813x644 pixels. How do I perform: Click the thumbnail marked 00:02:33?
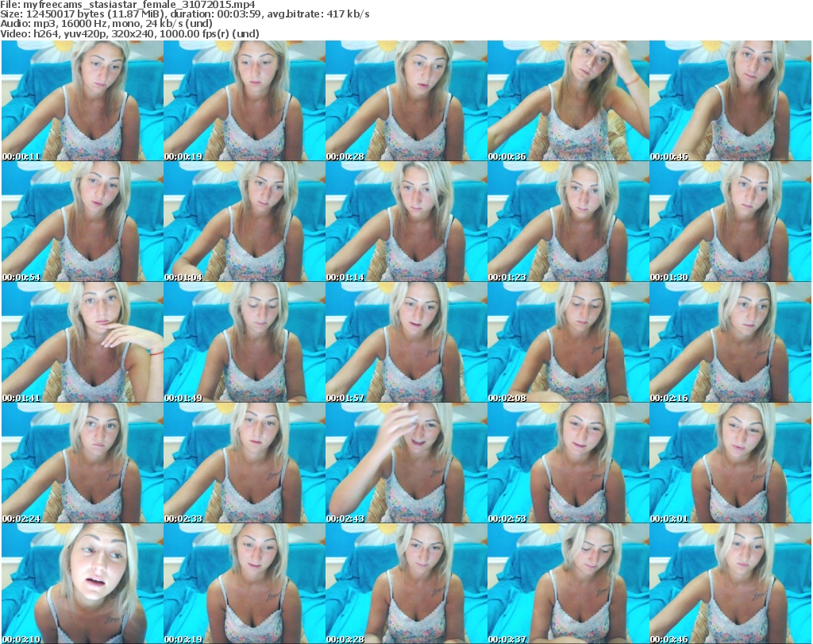pyautogui.click(x=245, y=463)
